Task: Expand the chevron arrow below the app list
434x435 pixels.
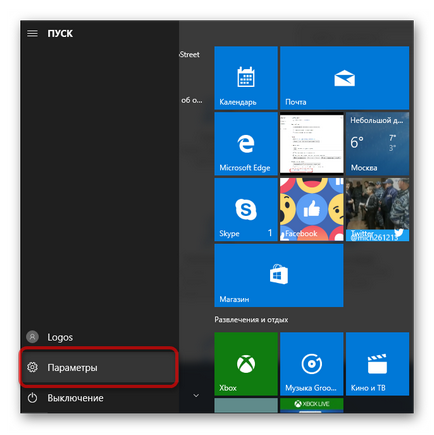Action: (x=196, y=395)
